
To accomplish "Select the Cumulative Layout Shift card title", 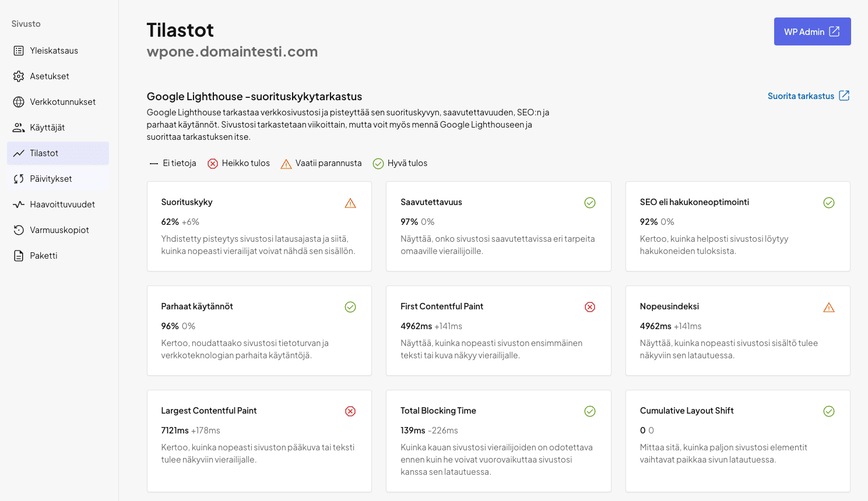I will [687, 411].
